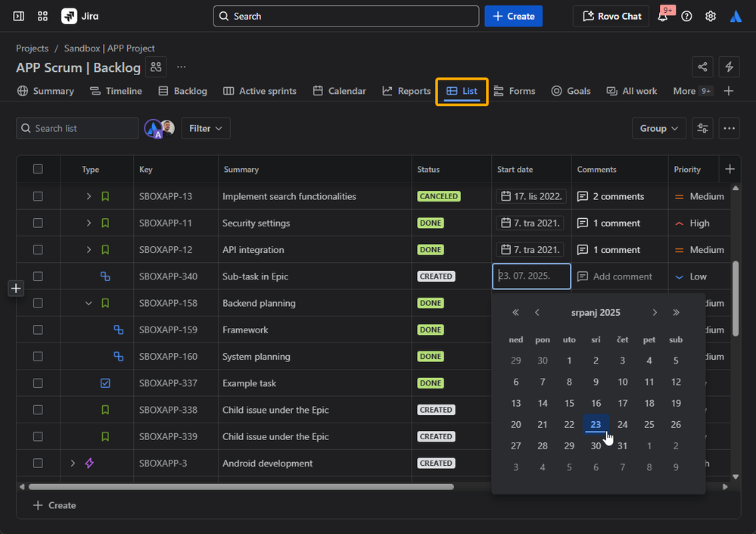Click the blue Create button in the top bar
The height and width of the screenshot is (534, 756).
point(513,16)
